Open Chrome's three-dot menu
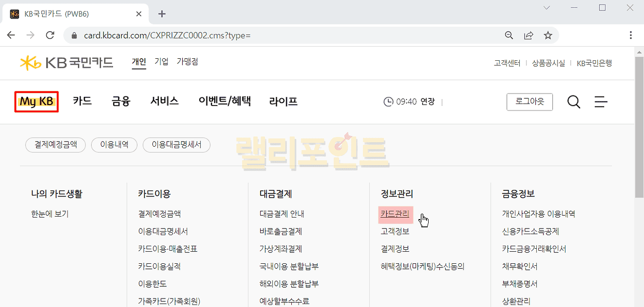This screenshot has height=307, width=644. pos(631,35)
